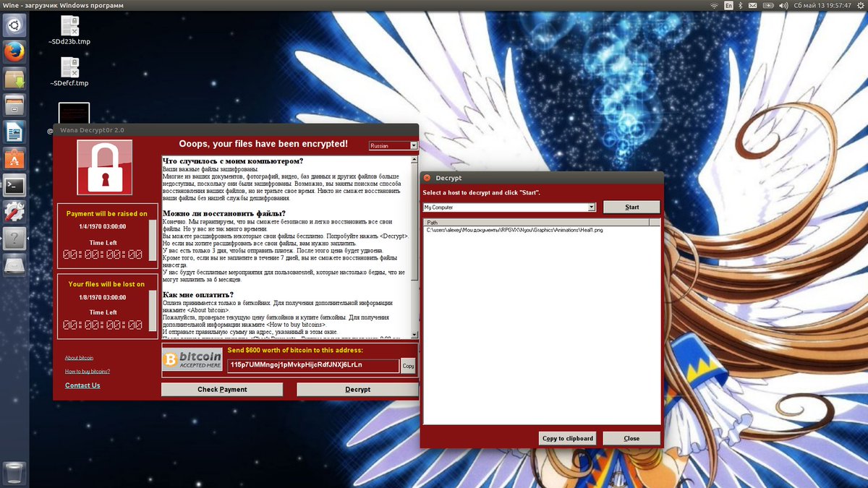Click heading 'Как мне оплатить?'
The width and height of the screenshot is (868, 488).
point(198,295)
